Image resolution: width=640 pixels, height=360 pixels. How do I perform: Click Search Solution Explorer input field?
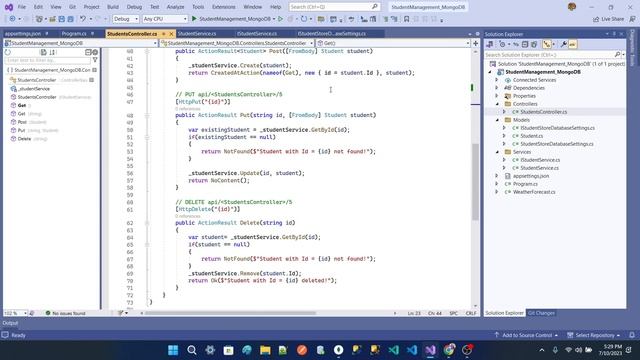tap(549, 54)
